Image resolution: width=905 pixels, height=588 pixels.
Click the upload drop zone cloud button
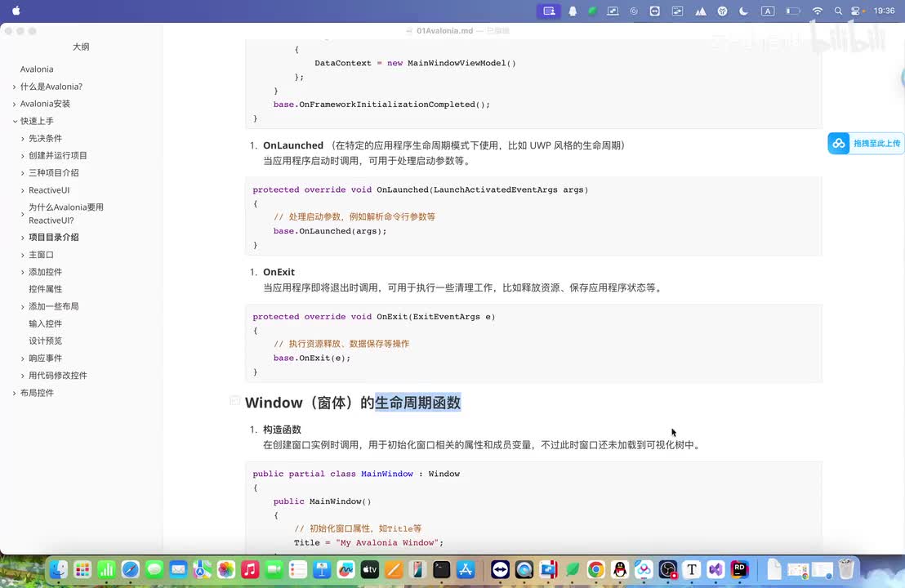click(x=866, y=143)
